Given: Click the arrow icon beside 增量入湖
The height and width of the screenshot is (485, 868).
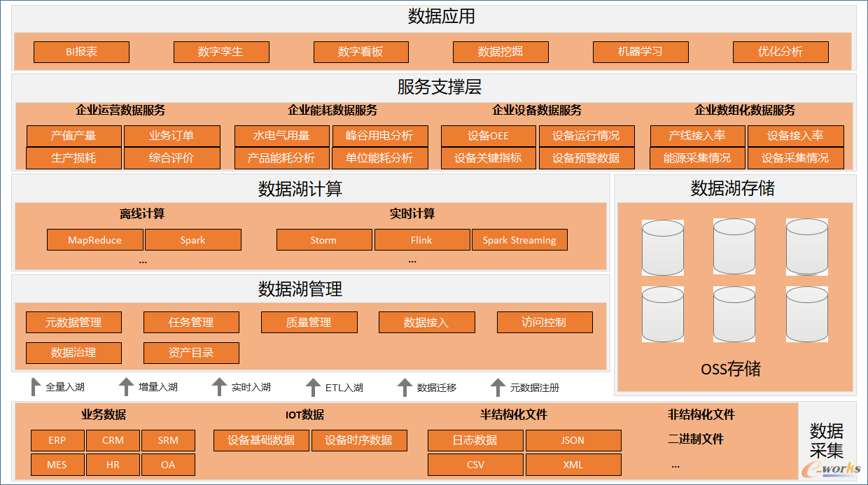Looking at the screenshot, I should pos(126,386).
